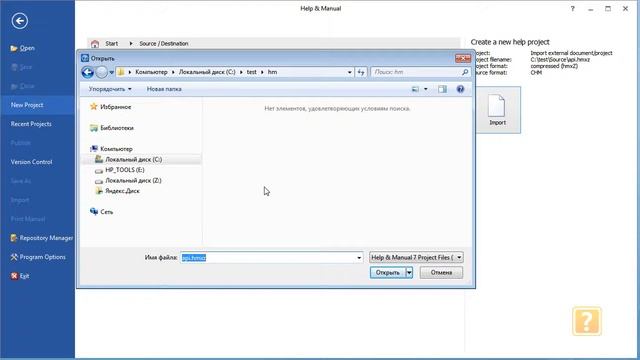Click the Help question mark in title bar
640x360 pixels.
[573, 9]
